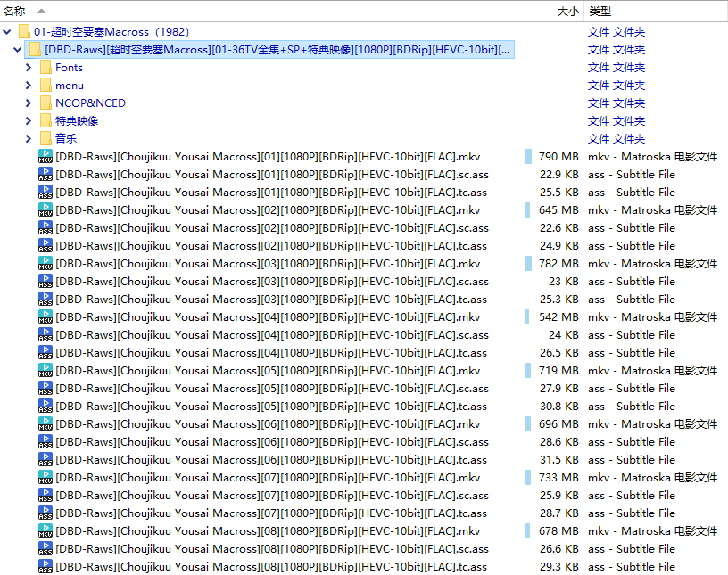This screenshot has height=575, width=728.
Task: Expand the NCOP&NCED folder
Action: pos(29,103)
